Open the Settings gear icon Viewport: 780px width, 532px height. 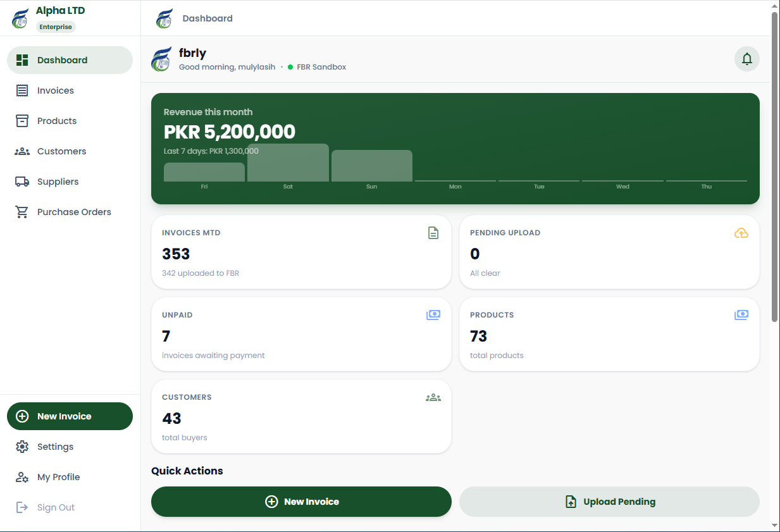pos(22,446)
